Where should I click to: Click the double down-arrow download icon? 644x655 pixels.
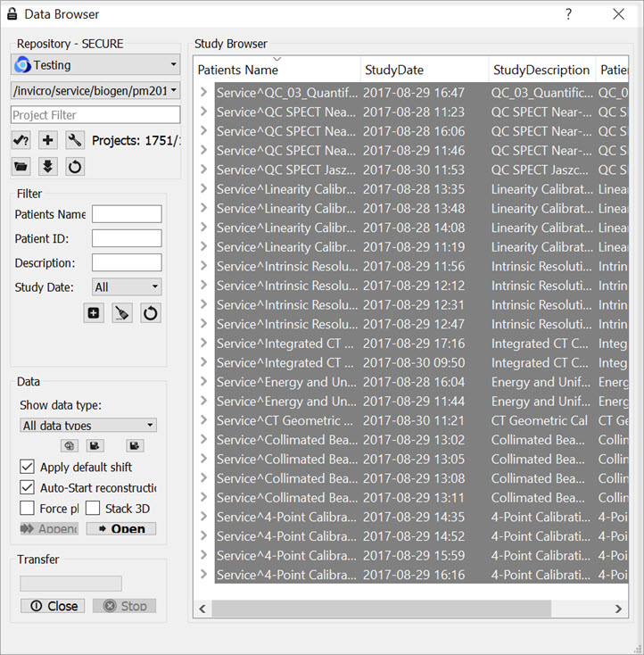tap(48, 166)
